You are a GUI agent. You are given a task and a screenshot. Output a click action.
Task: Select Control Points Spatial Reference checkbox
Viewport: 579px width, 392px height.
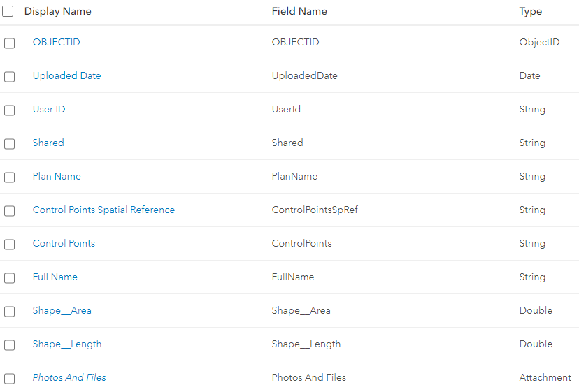point(9,211)
